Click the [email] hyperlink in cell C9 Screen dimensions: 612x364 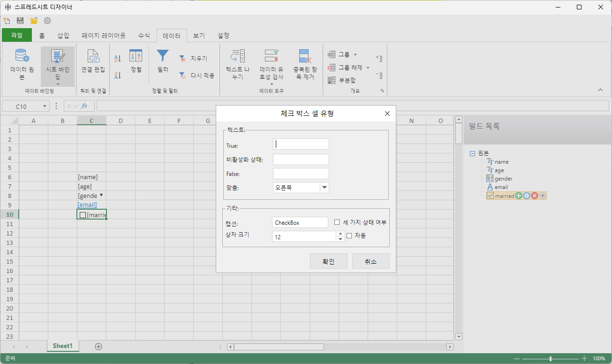click(x=87, y=205)
